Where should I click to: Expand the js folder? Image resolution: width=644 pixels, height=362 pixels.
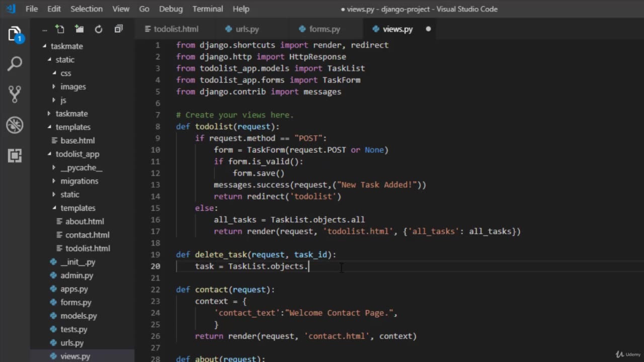tap(54, 101)
